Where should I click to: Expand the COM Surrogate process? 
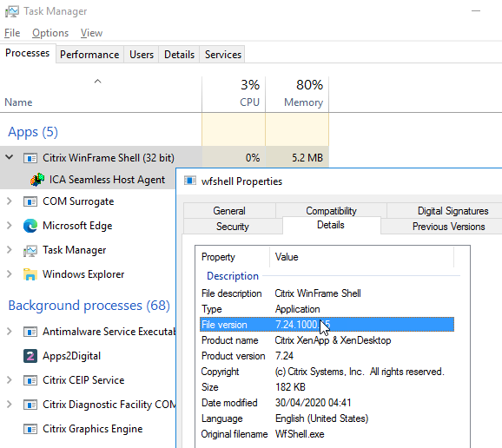(x=10, y=201)
